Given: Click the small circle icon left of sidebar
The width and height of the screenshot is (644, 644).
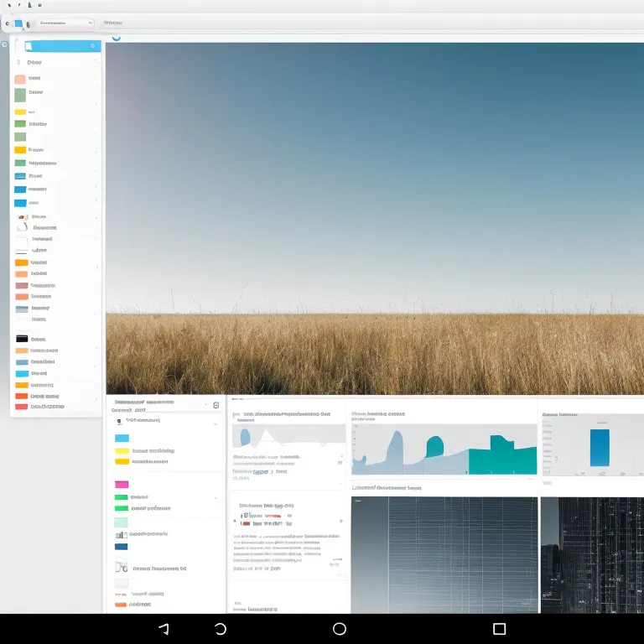Looking at the screenshot, I should point(5,44).
